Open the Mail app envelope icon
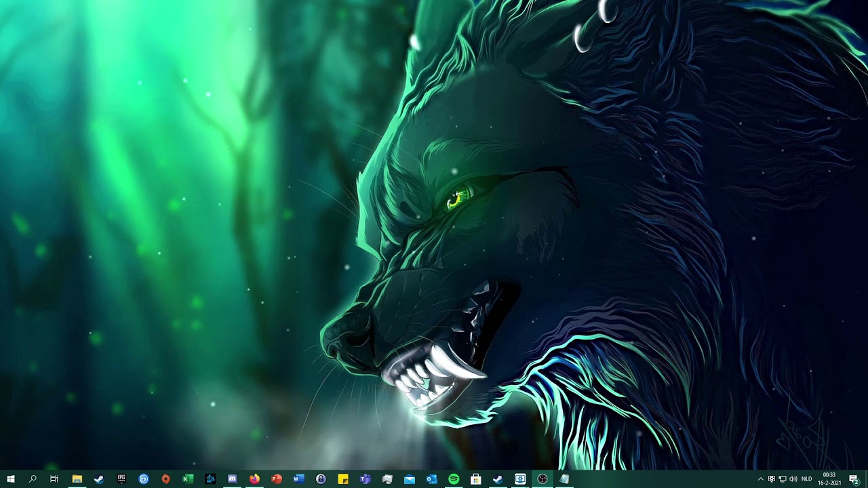 [x=410, y=479]
